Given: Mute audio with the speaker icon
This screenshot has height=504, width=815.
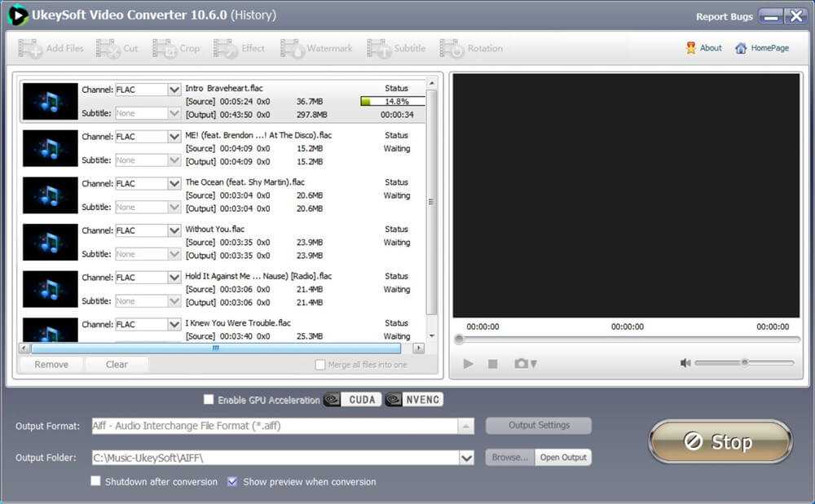Looking at the screenshot, I should tap(685, 363).
